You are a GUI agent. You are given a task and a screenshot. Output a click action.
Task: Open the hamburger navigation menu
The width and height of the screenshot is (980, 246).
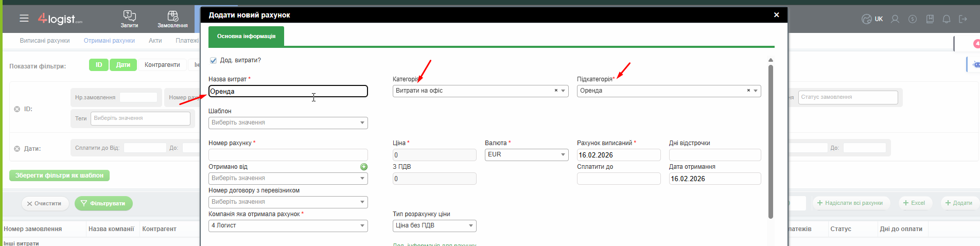[x=24, y=19]
